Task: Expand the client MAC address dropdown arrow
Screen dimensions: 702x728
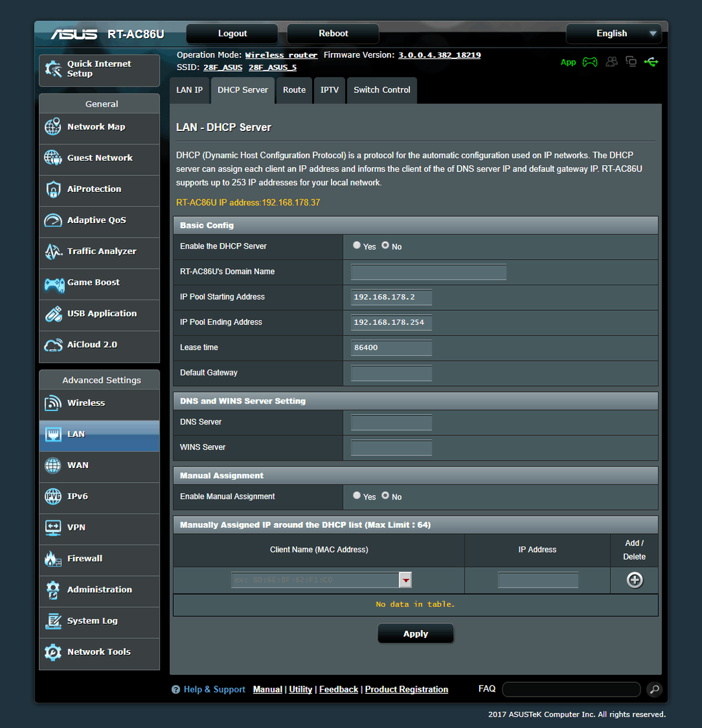Action: tap(405, 580)
